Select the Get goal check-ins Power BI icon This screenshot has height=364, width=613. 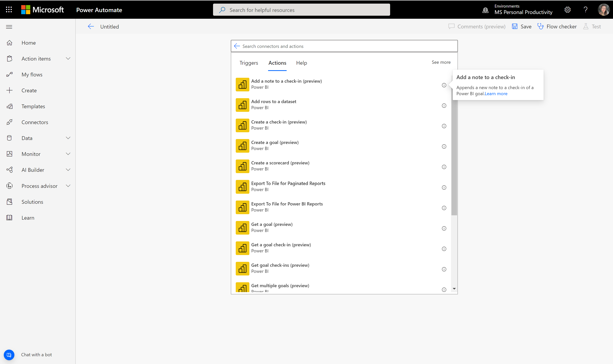pos(242,269)
